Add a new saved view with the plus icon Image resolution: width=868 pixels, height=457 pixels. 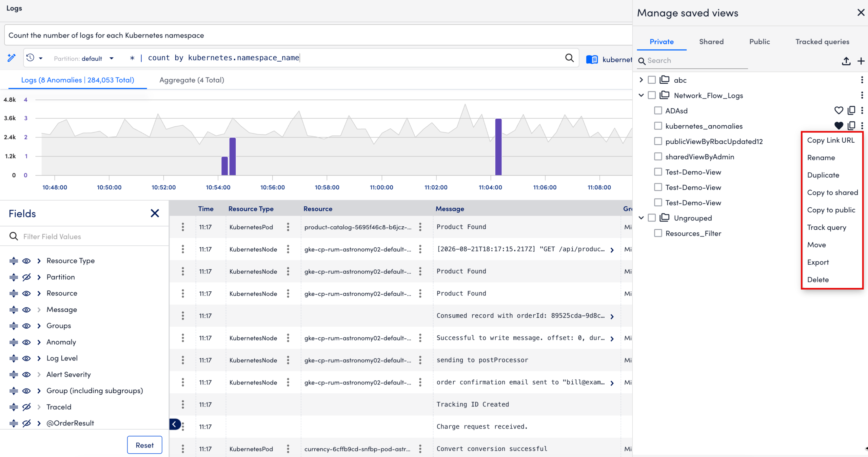pos(861,61)
